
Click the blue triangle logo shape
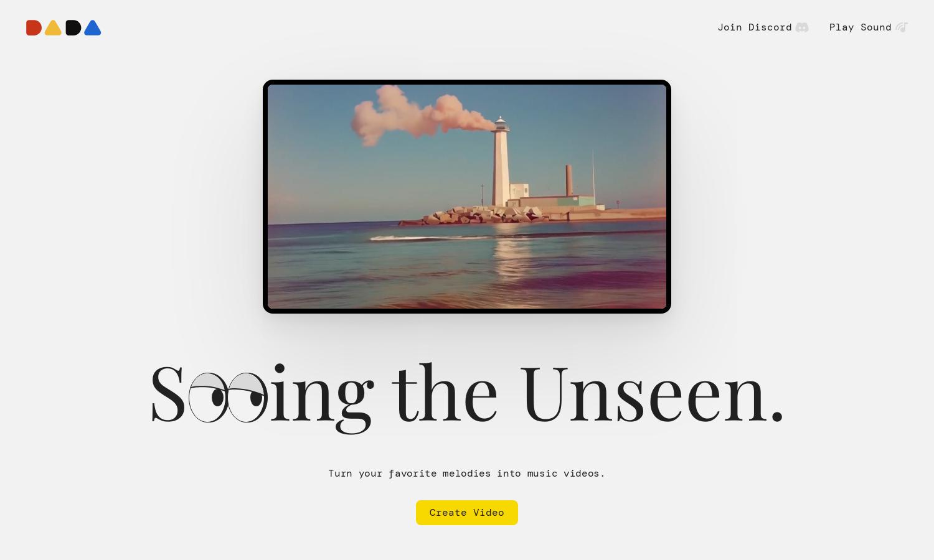pyautogui.click(x=92, y=28)
